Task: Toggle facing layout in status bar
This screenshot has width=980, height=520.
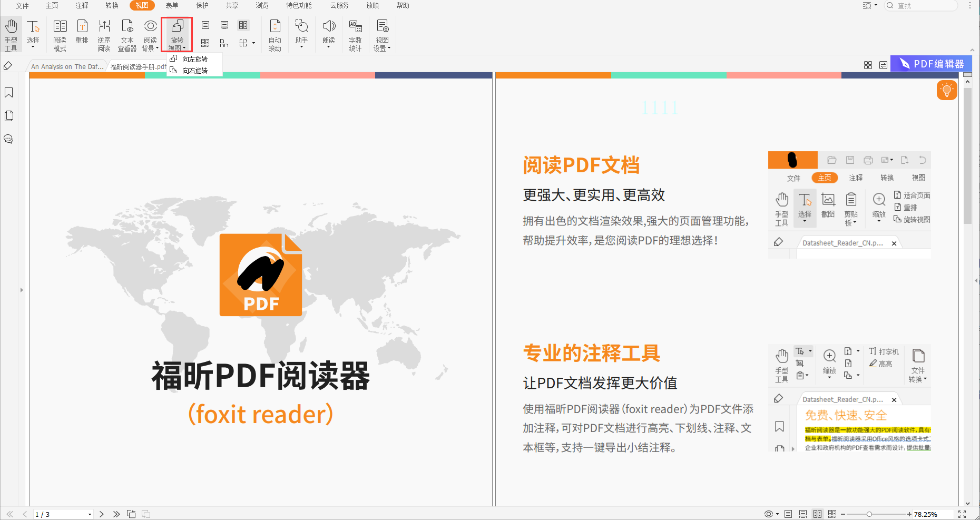Action: click(818, 514)
